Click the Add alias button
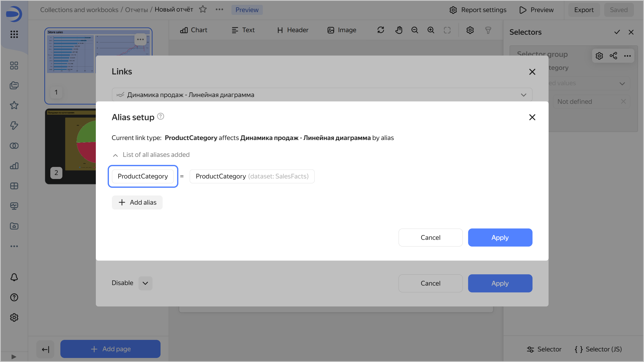Viewport: 644px width, 362px height. click(137, 202)
